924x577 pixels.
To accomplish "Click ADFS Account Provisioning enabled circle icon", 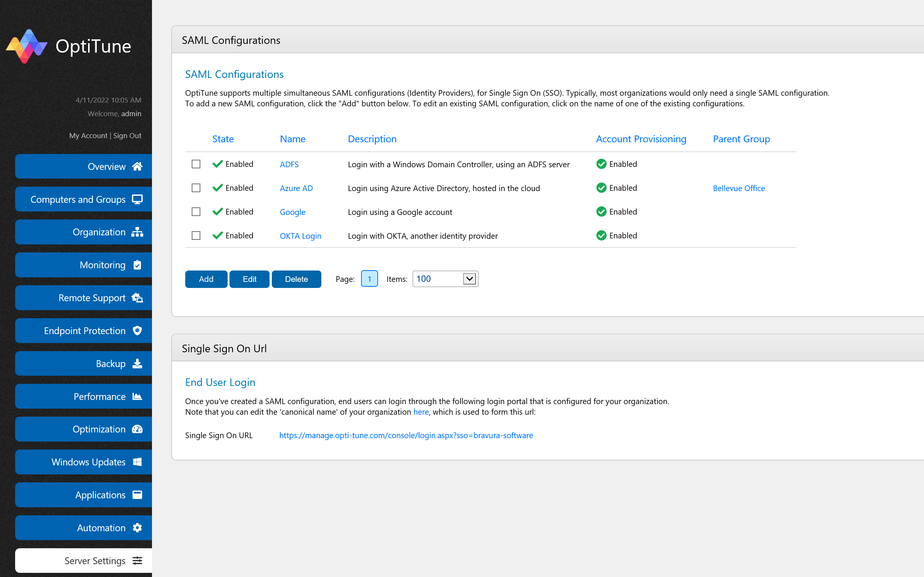I will tap(602, 164).
